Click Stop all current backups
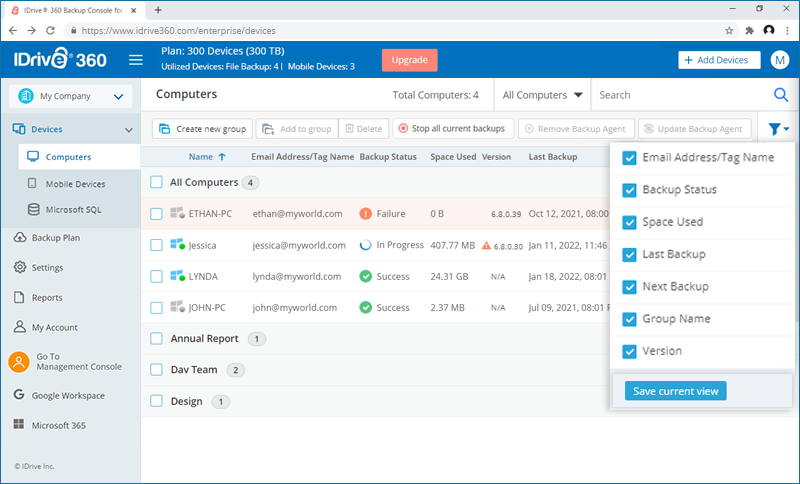This screenshot has height=484, width=800. [x=453, y=129]
